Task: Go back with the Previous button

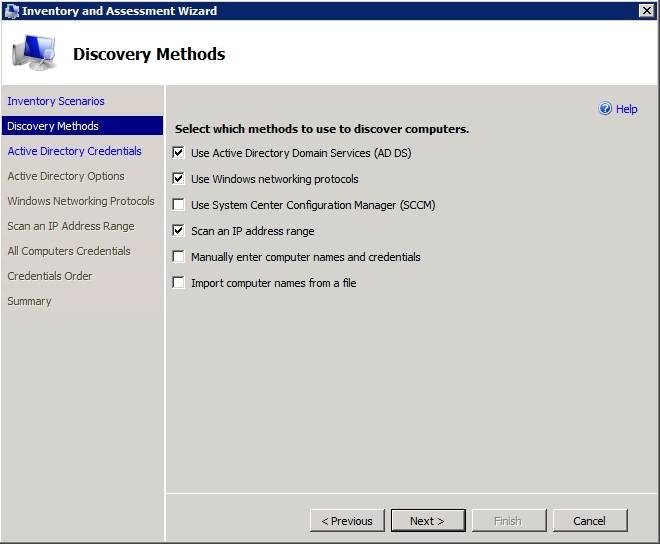Action: tap(347, 521)
